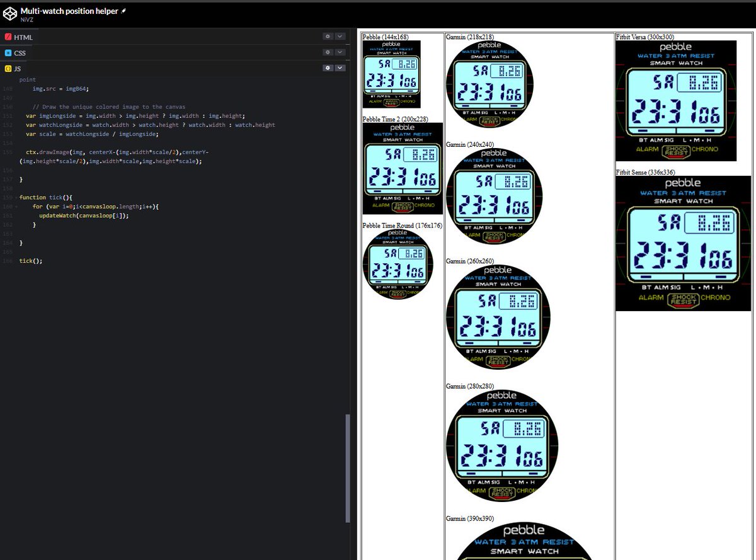The width and height of the screenshot is (756, 560).
Task: Click the HTML panel red slash icon
Action: (8, 37)
